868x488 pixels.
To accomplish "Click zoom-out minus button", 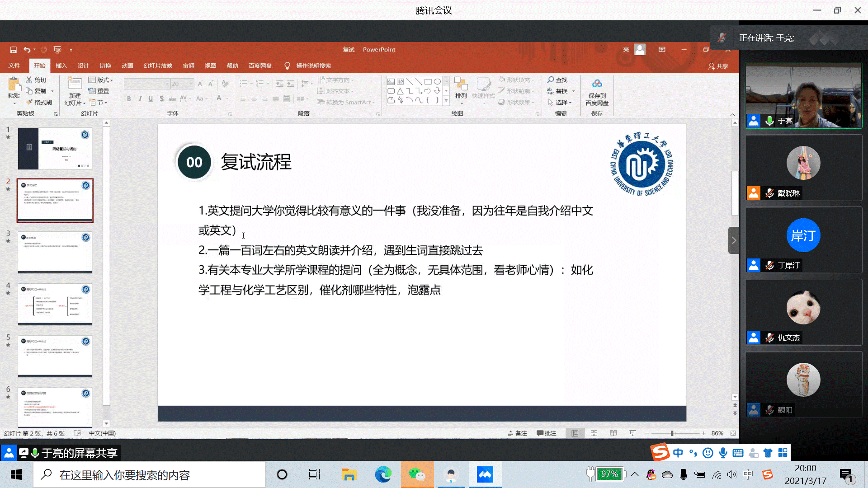I will tap(647, 433).
